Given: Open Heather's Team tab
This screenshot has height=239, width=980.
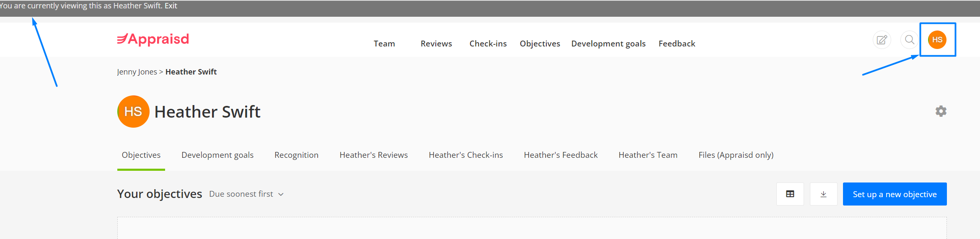Looking at the screenshot, I should [x=648, y=155].
